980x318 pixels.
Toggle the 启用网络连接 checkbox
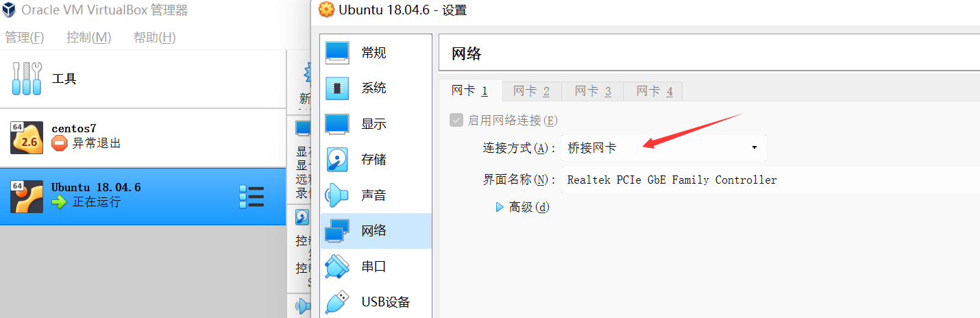tap(456, 121)
